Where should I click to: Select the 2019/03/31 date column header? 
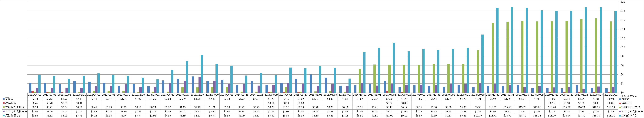click(x=508, y=95)
